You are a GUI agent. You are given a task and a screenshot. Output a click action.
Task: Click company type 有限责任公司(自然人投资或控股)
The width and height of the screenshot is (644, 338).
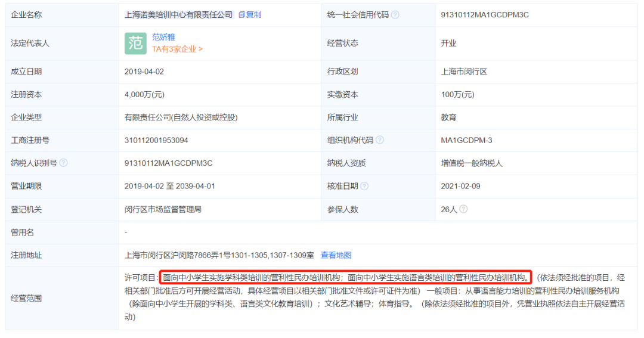(181, 117)
